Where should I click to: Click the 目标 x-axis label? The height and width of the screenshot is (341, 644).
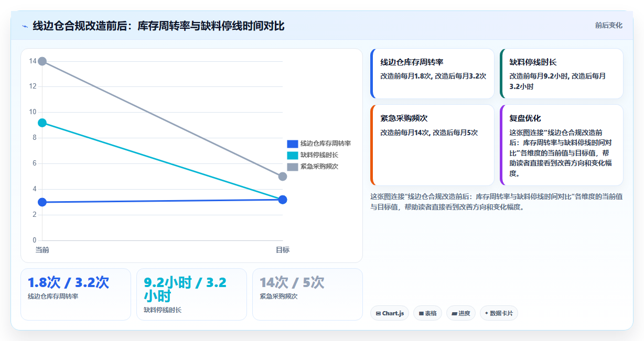pos(283,250)
